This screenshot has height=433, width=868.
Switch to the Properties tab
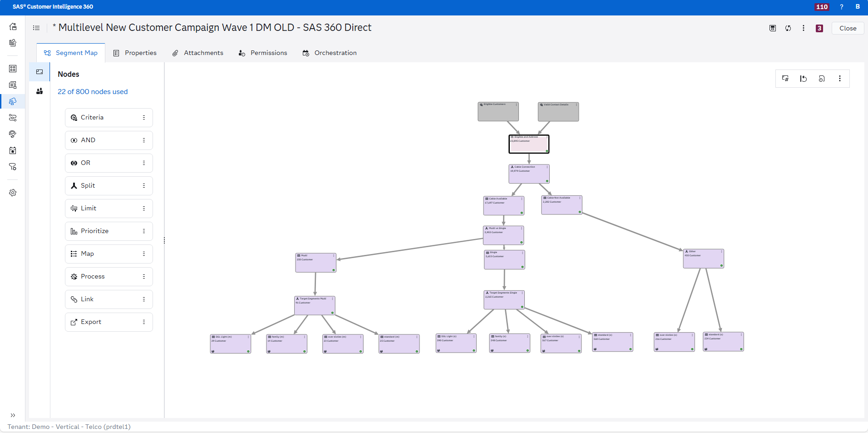pyautogui.click(x=140, y=53)
